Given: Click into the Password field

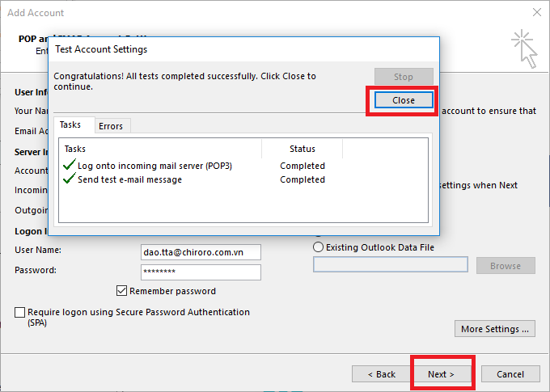Looking at the screenshot, I should [200, 272].
